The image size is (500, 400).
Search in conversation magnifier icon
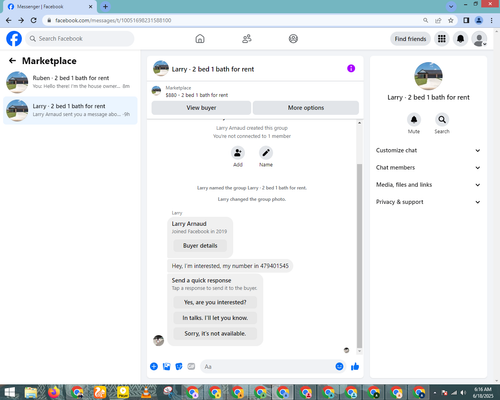(442, 119)
